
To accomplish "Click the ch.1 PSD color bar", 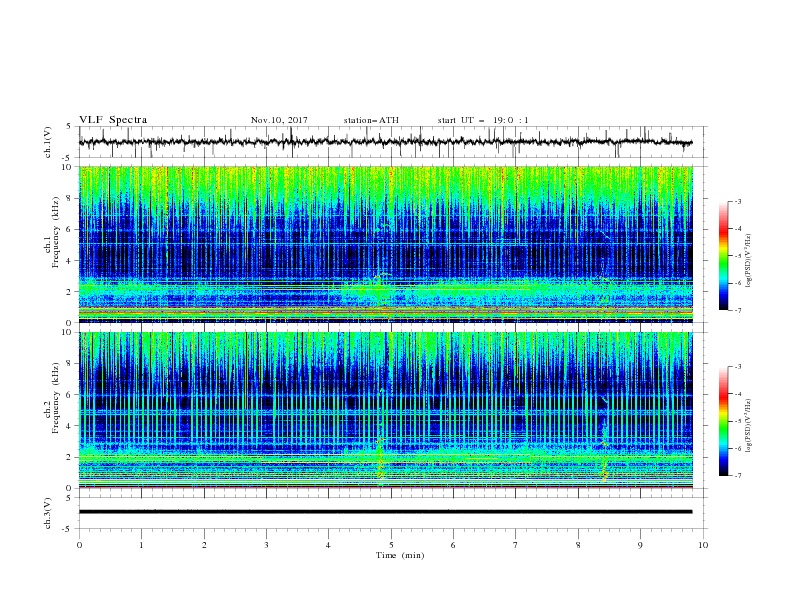I will click(723, 256).
